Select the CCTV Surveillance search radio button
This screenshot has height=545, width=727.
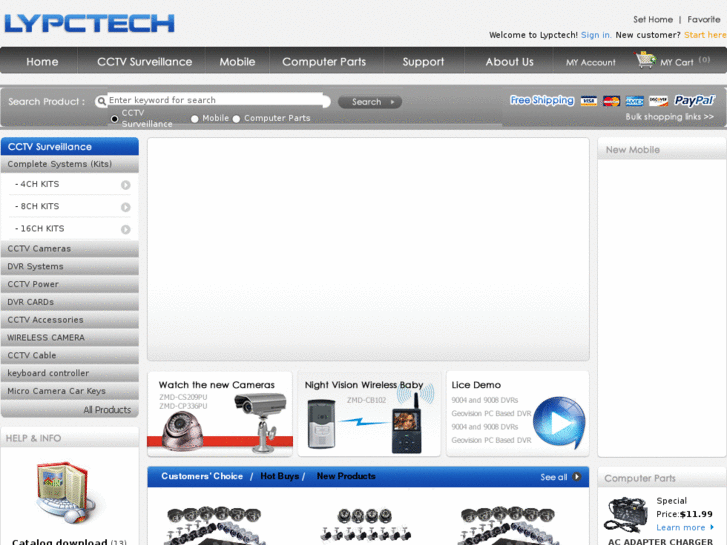click(115, 119)
